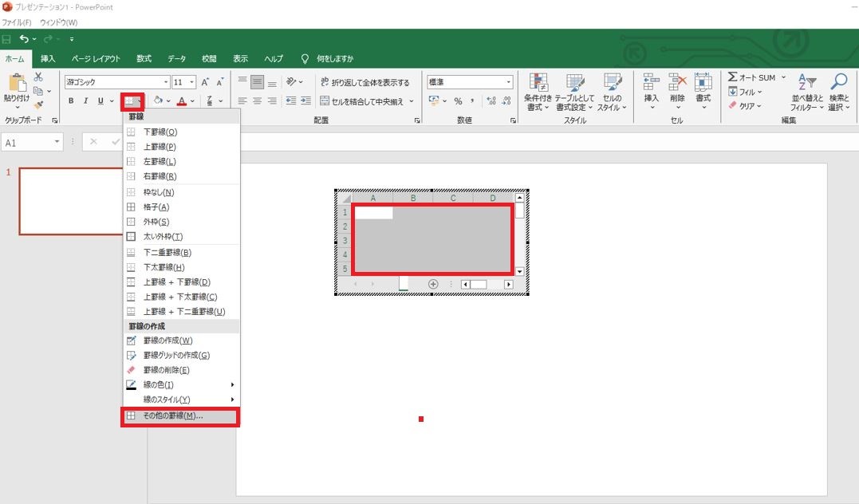Open the font name 游ゴシック dropdown
Viewport: 859px width, 504px height.
(x=165, y=82)
